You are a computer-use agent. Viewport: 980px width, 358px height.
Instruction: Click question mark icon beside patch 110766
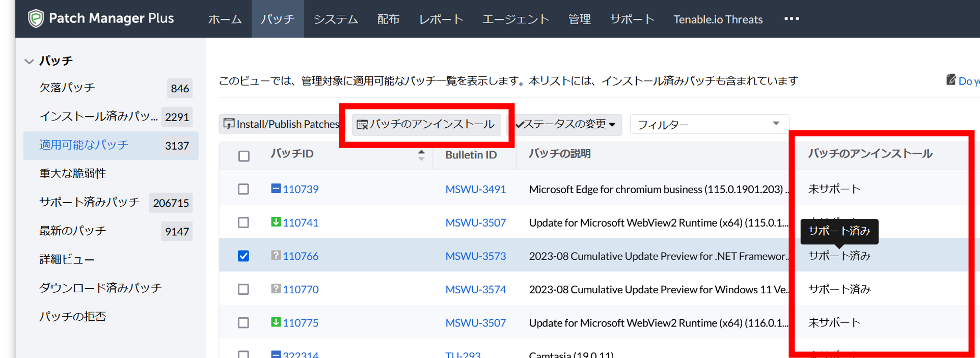pyautogui.click(x=276, y=256)
